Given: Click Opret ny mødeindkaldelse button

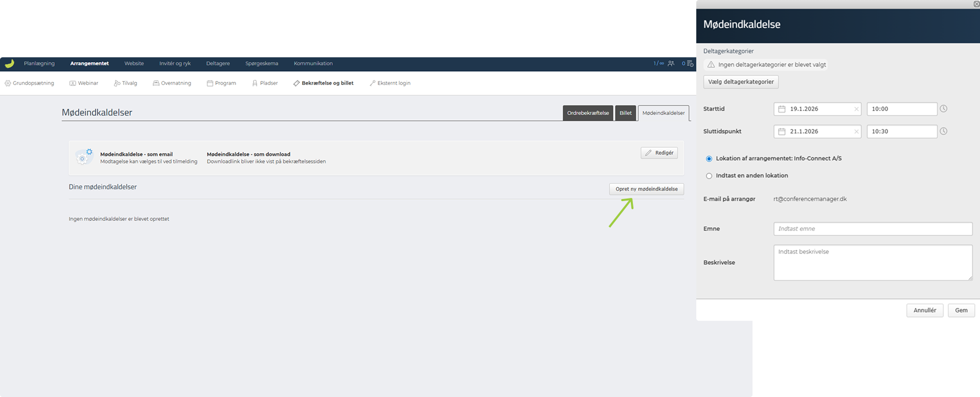Looking at the screenshot, I should [646, 189].
